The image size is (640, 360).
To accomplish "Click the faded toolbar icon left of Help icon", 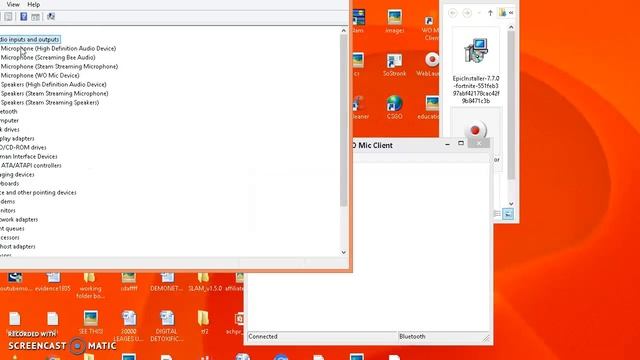I will tap(8, 16).
